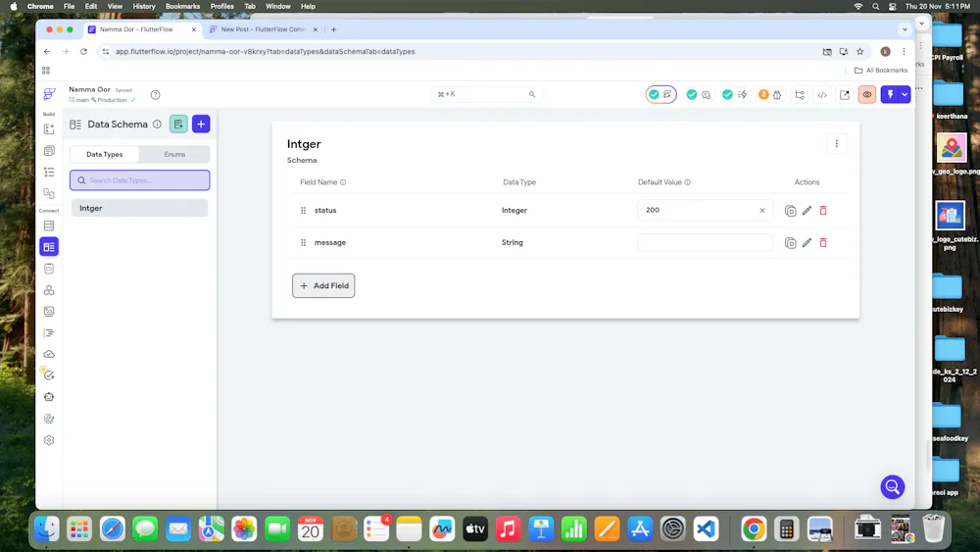This screenshot has height=552, width=980.
Task: Edit the status field
Action: point(807,211)
